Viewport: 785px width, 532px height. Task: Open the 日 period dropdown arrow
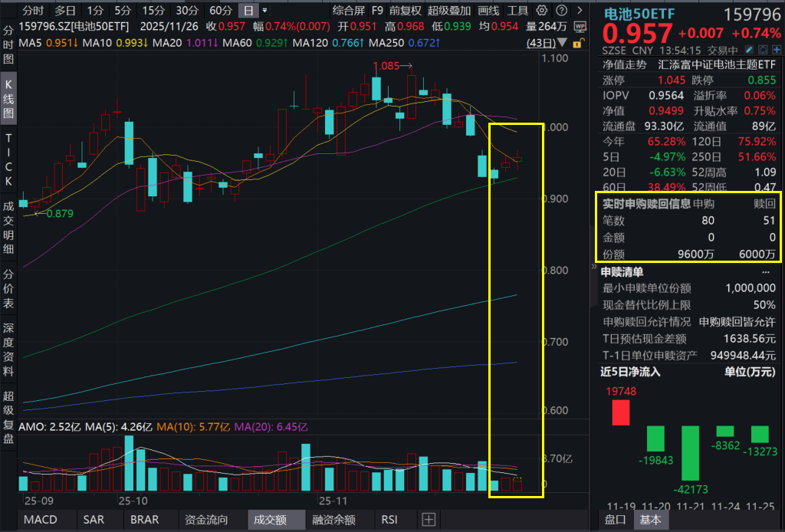tap(264, 10)
